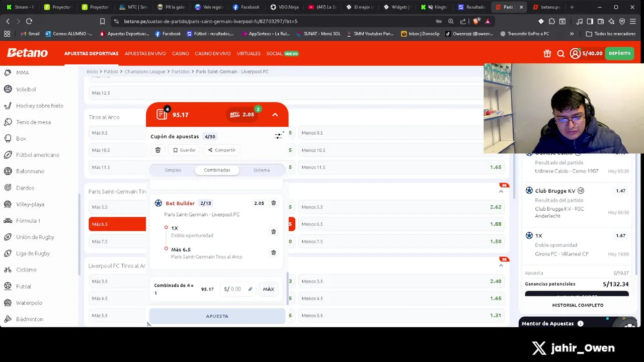This screenshot has width=644, height=362.
Task: Open CASINO EN VIVO menu item
Action: click(212, 53)
